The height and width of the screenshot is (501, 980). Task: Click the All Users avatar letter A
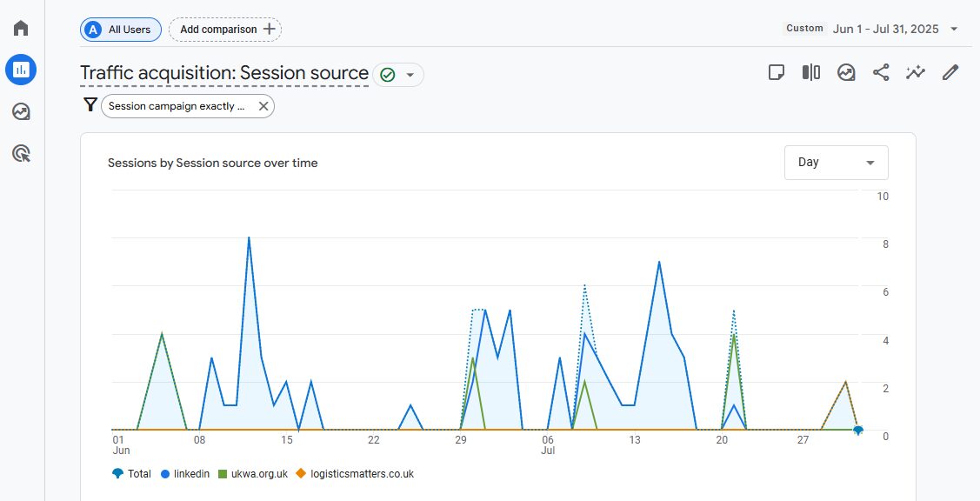pyautogui.click(x=93, y=30)
